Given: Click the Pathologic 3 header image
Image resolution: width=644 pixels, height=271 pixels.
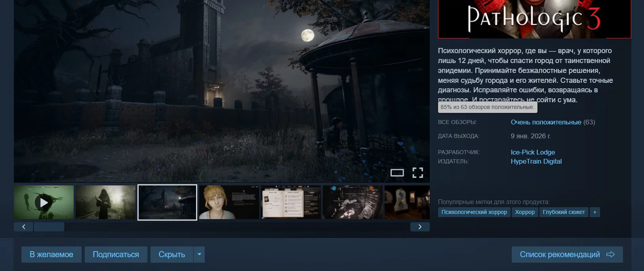Looking at the screenshot, I should pos(534,19).
